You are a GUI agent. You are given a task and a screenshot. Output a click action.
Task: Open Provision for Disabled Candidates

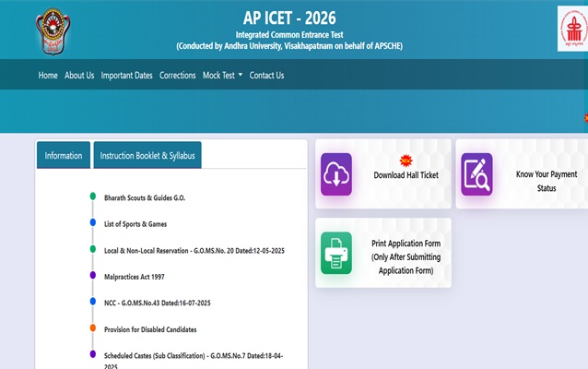[x=150, y=329]
